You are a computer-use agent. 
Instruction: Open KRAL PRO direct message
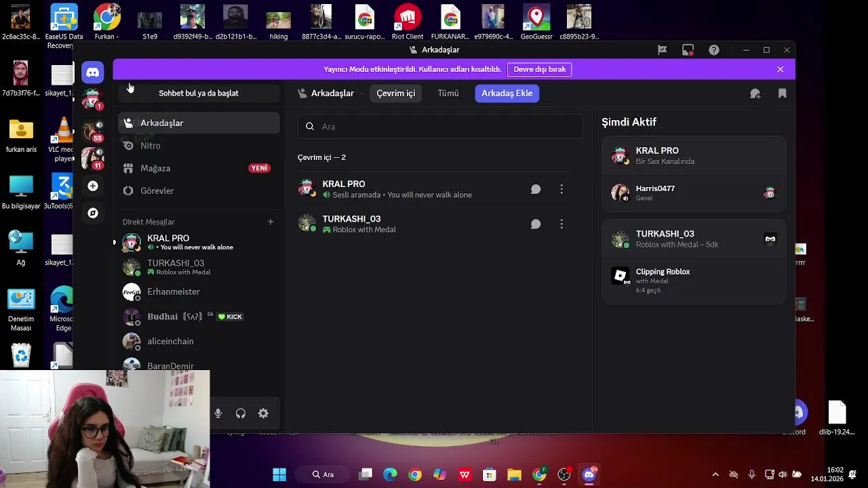(199, 242)
